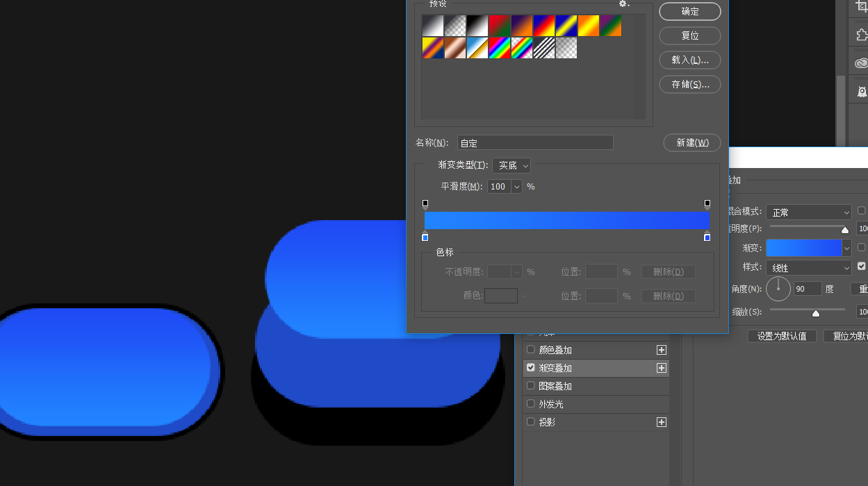Image resolution: width=868 pixels, height=486 pixels.
Task: Select the transparent rainbow gradient preset
Action: [522, 48]
